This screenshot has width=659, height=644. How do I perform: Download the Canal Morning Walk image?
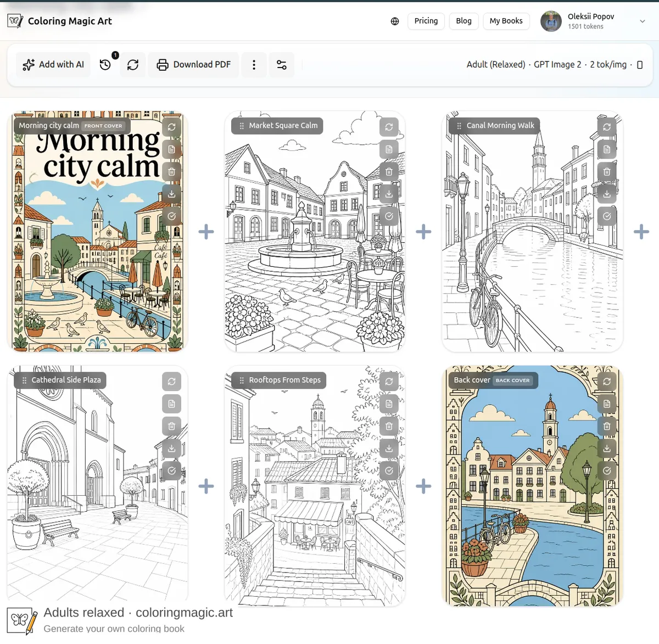pyautogui.click(x=607, y=194)
